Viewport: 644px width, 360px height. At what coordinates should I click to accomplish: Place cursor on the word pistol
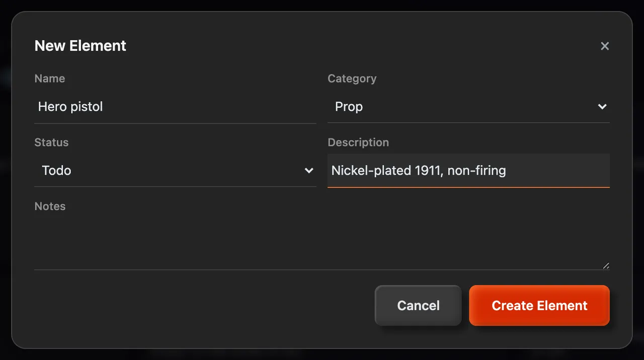87,107
